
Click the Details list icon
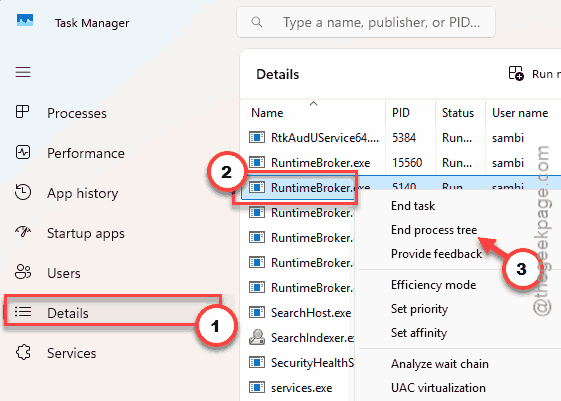pyautogui.click(x=23, y=312)
